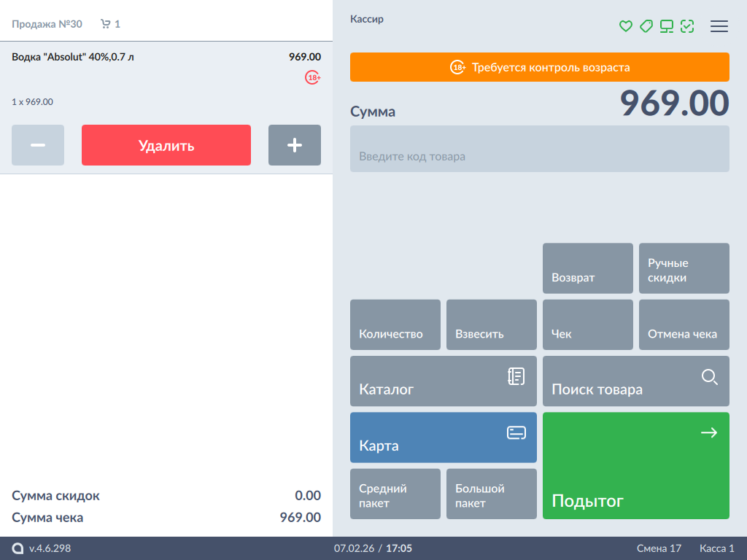
Task: Click the cart icon beside Продажа №30
Action: 106,24
